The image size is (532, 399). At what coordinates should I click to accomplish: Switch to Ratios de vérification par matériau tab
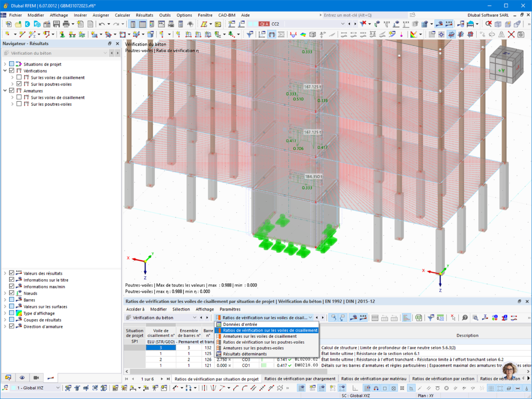point(373,379)
